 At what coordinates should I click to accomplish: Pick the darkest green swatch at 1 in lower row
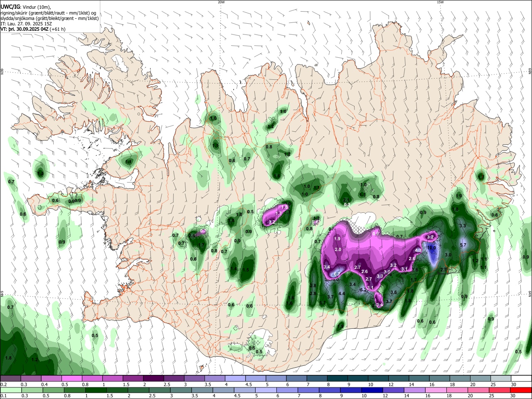96,390
